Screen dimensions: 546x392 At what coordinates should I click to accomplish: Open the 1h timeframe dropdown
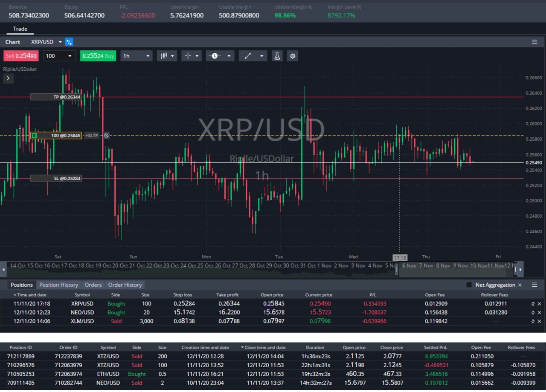136,56
